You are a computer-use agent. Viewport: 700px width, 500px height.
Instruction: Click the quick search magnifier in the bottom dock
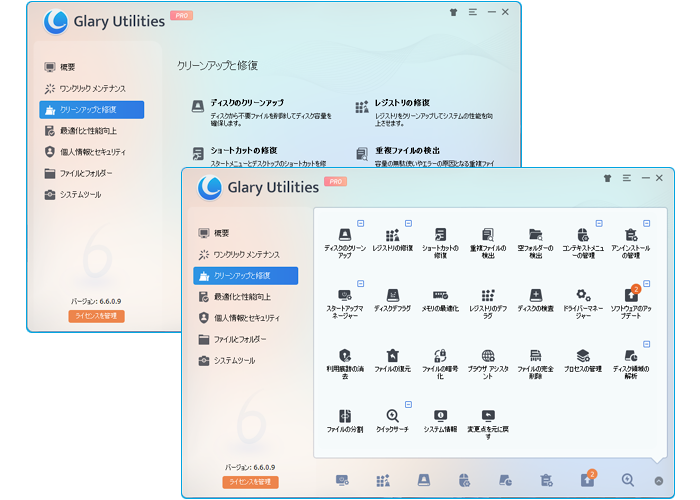tap(628, 480)
